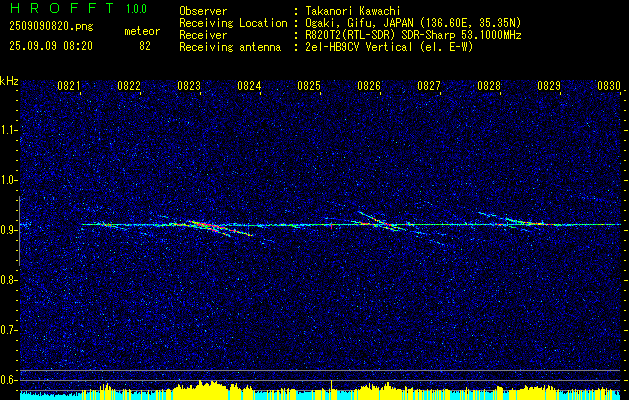Viewport: 629px width, 400px height.
Task: Click the Receiving antenna label
Action: tap(230, 47)
